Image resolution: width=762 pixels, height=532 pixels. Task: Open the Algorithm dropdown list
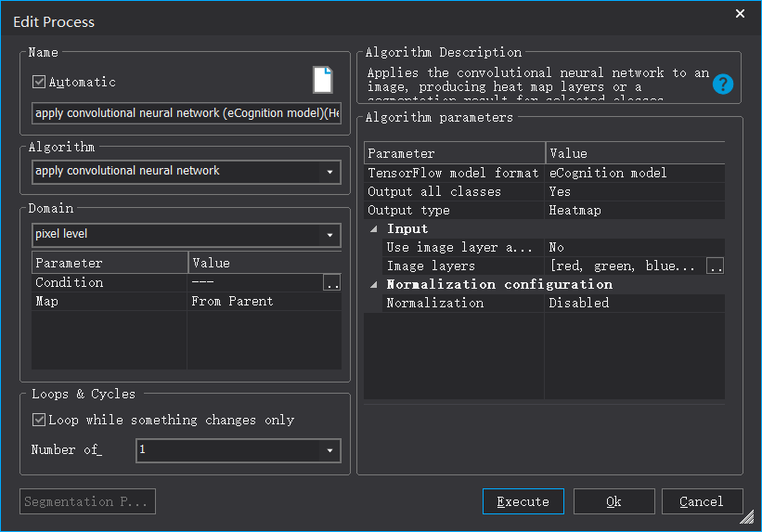(x=329, y=172)
